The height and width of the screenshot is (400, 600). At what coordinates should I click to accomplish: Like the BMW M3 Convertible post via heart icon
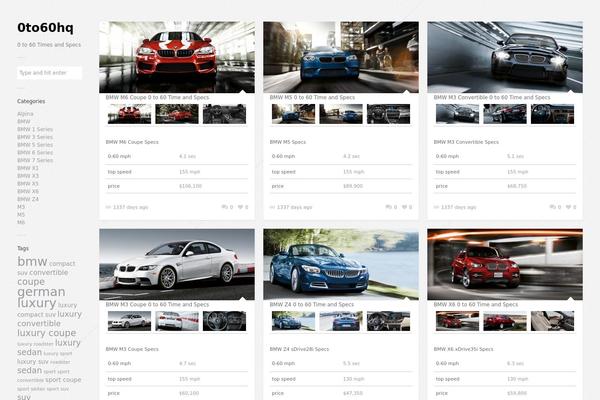pyautogui.click(x=569, y=207)
